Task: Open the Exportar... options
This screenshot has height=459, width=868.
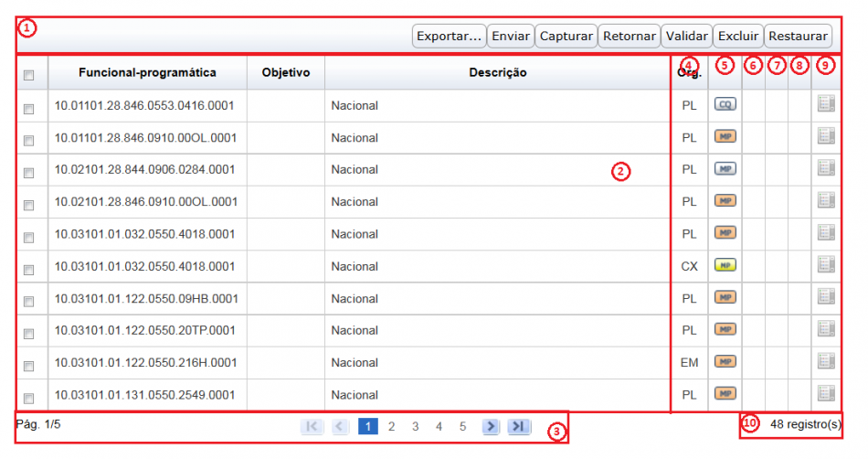Action: 448,36
